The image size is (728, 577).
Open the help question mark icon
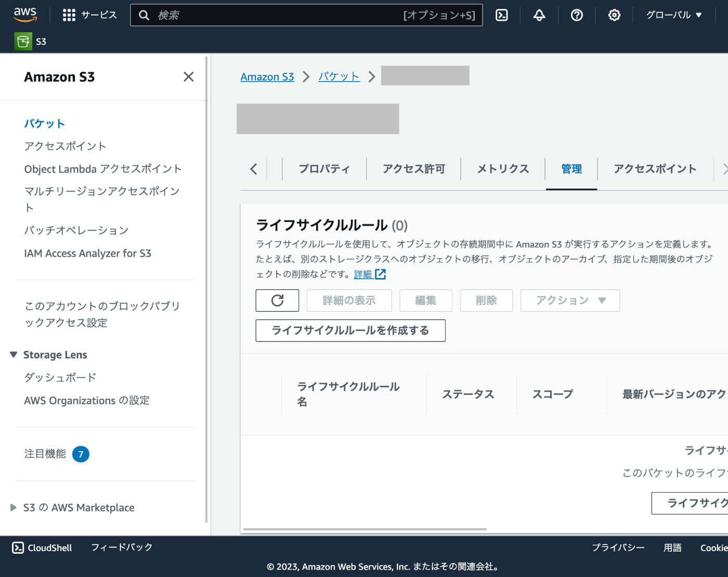[577, 15]
